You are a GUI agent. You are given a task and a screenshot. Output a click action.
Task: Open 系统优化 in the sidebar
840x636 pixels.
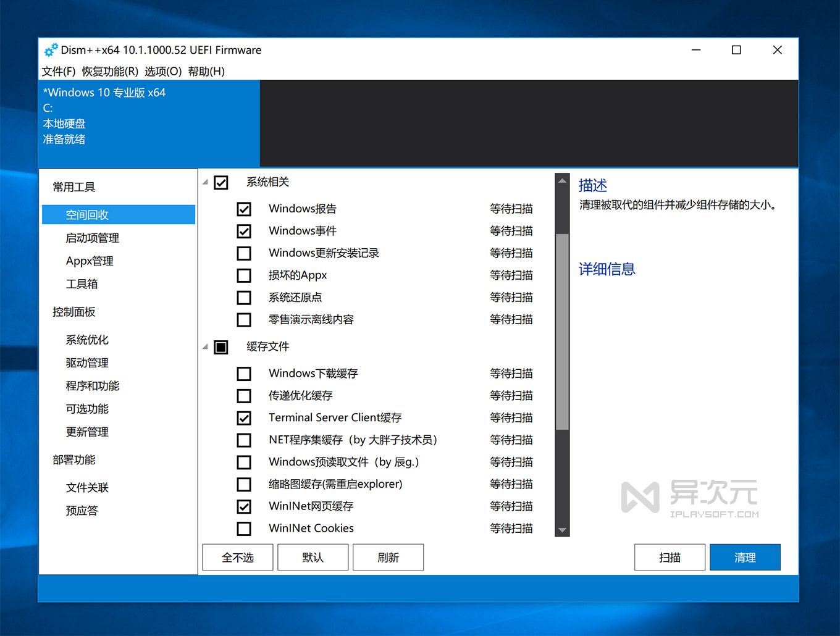[x=87, y=340]
